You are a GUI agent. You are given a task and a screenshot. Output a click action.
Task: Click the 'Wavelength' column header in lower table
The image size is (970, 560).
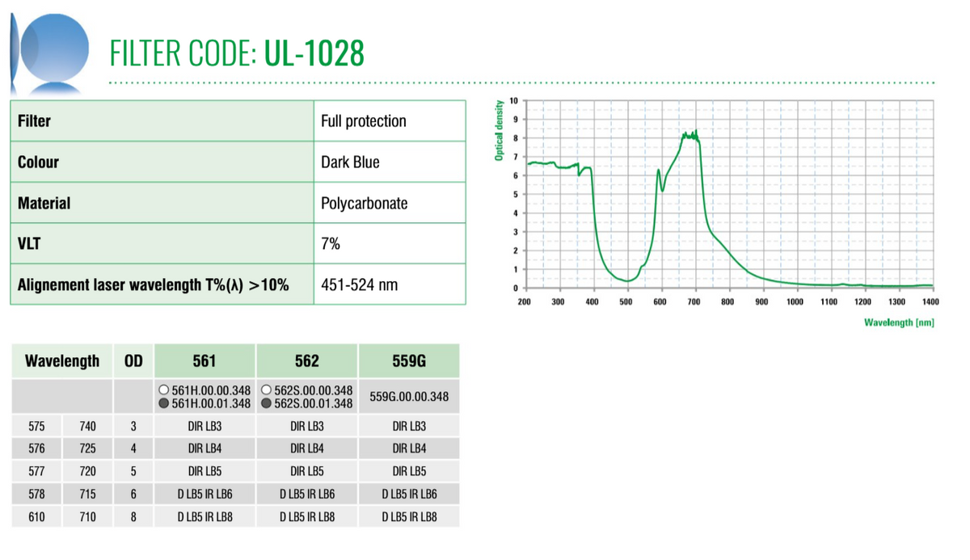coord(62,361)
